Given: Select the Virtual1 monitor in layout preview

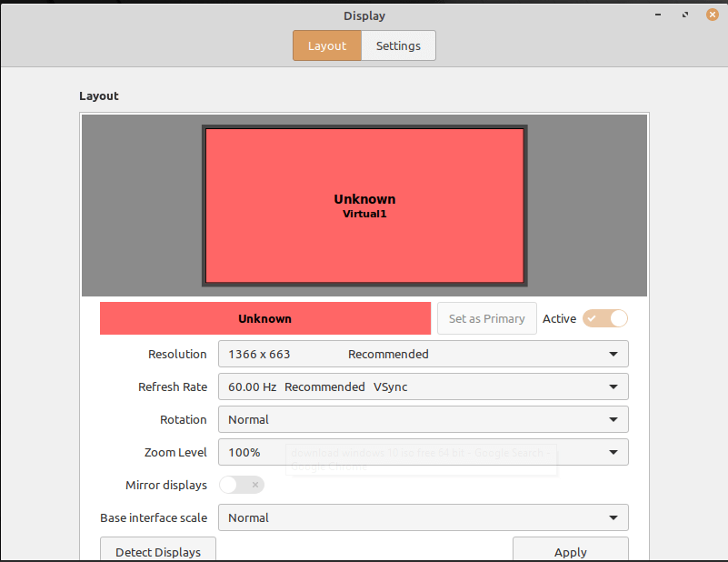Looking at the screenshot, I should pyautogui.click(x=364, y=206).
